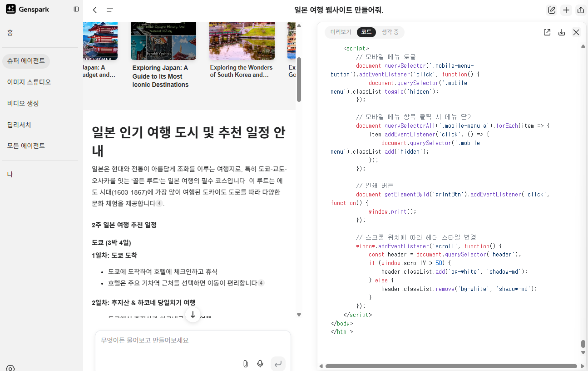Click chat scrollbar down arrow
Image resolution: width=588 pixels, height=371 pixels.
tap(299, 315)
